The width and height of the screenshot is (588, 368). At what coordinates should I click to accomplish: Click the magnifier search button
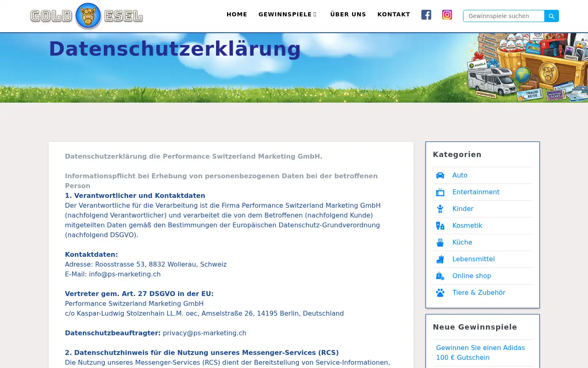pos(552,16)
